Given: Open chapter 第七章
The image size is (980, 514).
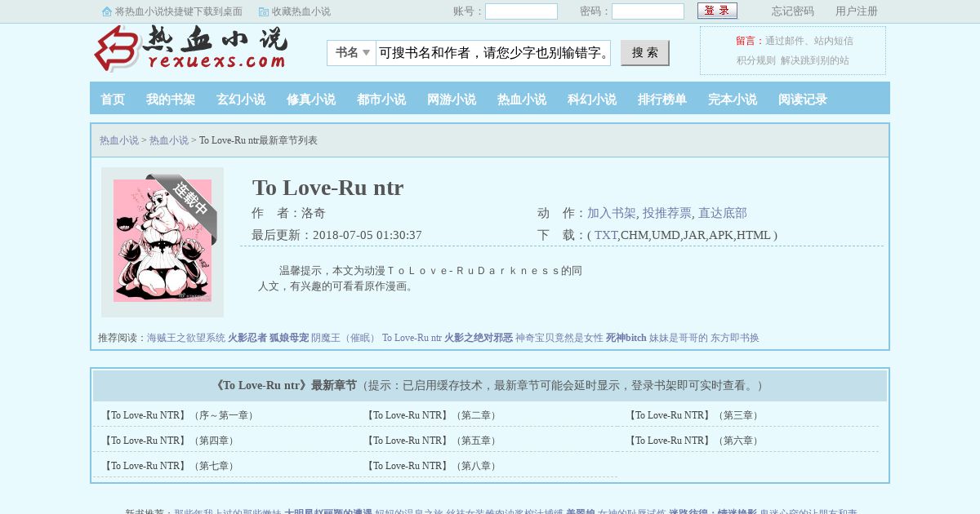Looking at the screenshot, I should click(x=170, y=466).
